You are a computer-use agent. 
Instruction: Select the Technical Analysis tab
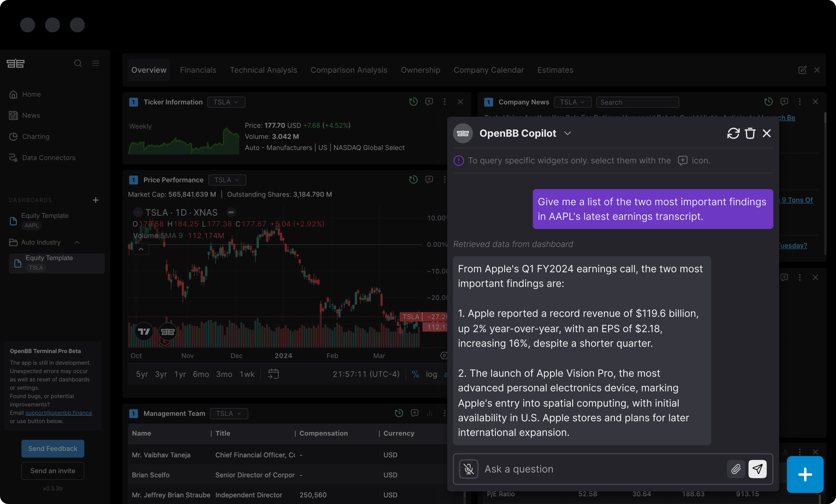click(x=263, y=69)
